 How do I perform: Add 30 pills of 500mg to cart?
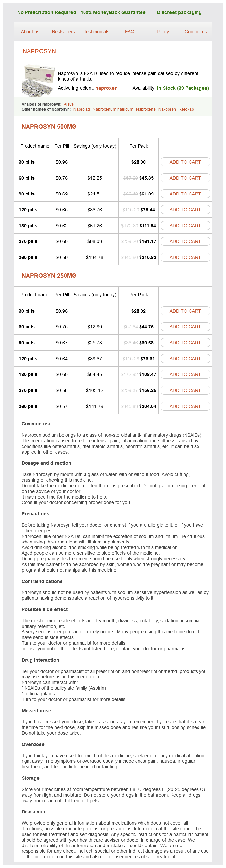coord(185,162)
